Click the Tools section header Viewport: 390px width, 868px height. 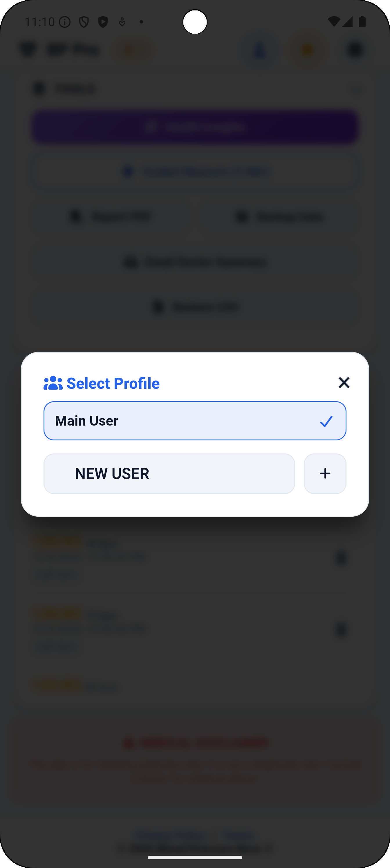tap(76, 89)
